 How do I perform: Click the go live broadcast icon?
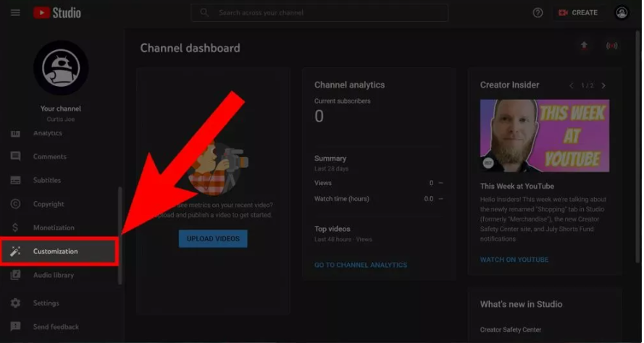tap(611, 46)
